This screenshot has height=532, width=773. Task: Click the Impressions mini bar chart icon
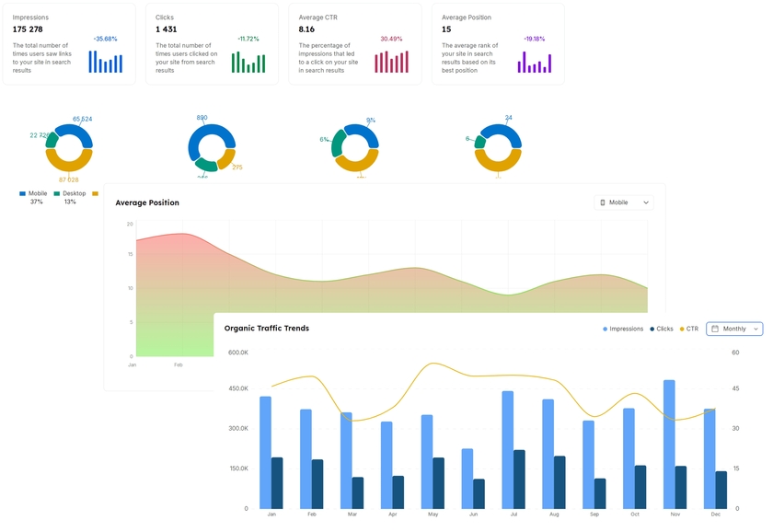click(x=106, y=62)
